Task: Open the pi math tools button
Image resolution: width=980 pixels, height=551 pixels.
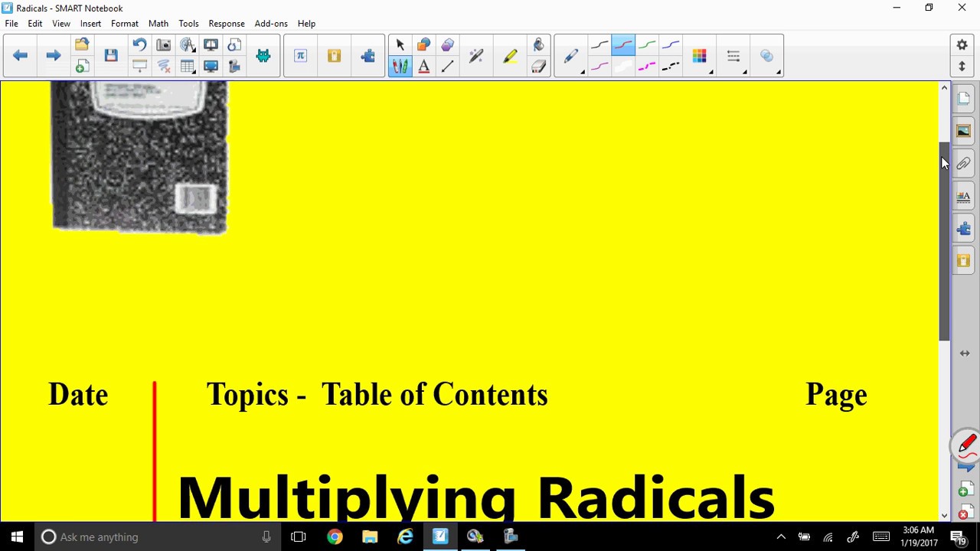Action: 300,55
